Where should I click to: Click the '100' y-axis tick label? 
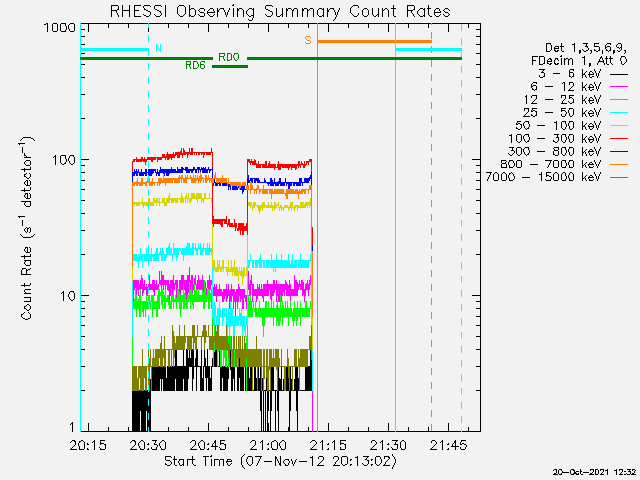[x=64, y=160]
